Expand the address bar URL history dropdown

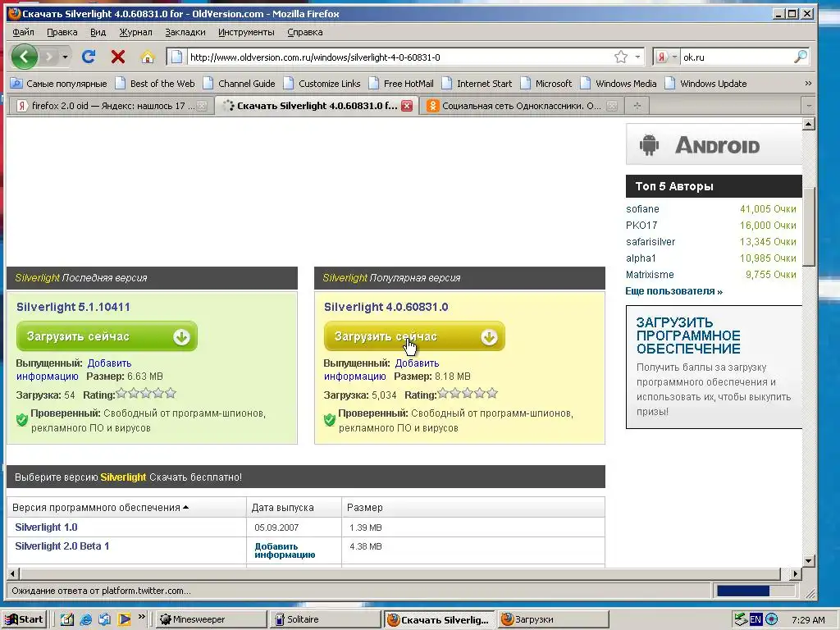click(637, 57)
